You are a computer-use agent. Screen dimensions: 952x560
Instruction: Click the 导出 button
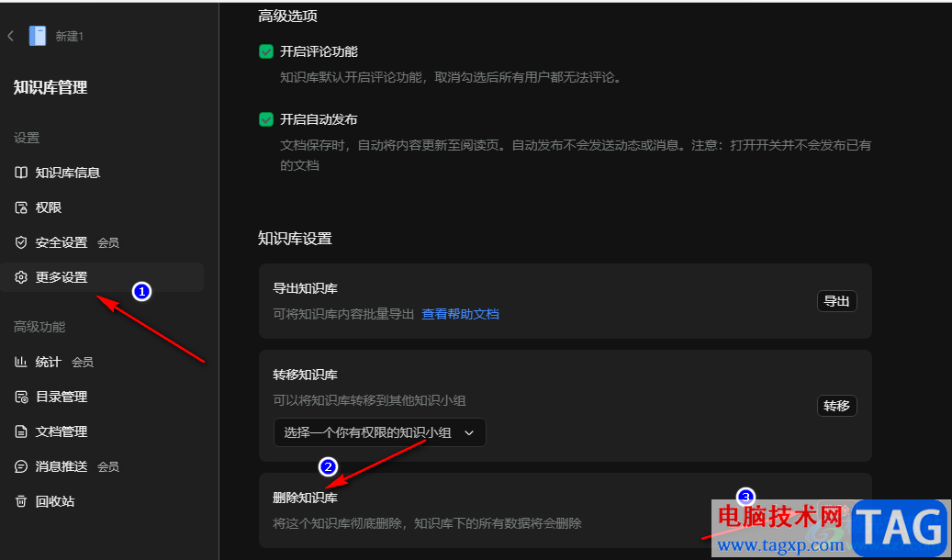click(x=836, y=301)
